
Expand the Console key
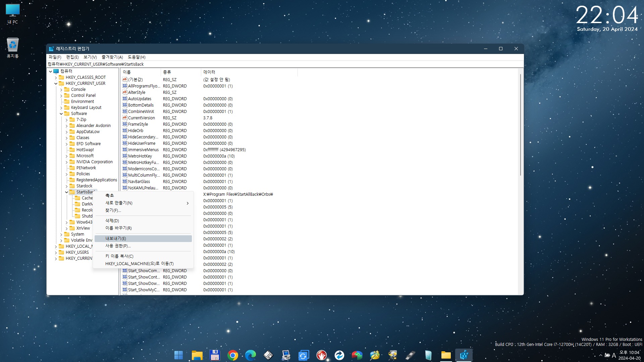tap(61, 89)
